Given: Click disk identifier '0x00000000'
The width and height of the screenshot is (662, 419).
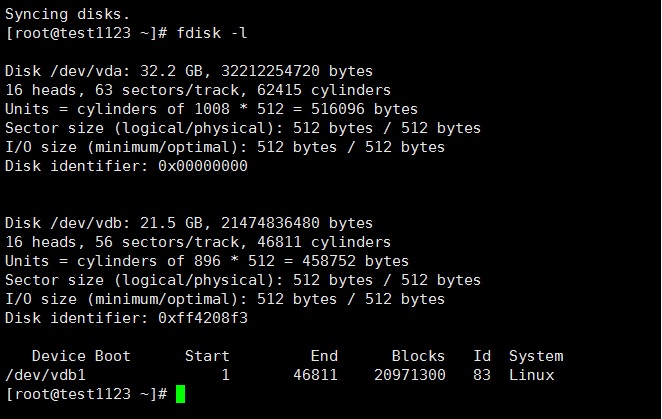Looking at the screenshot, I should [x=203, y=166].
